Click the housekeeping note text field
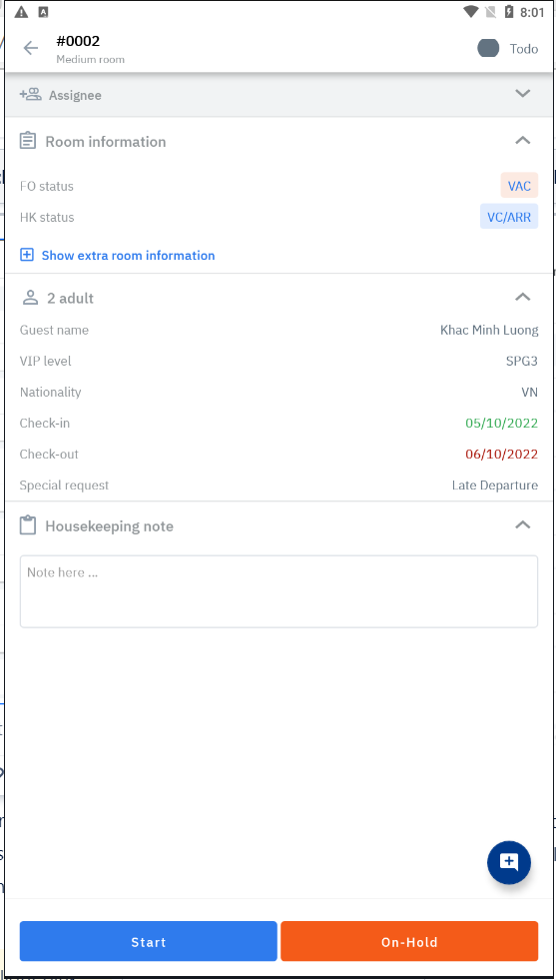Screen dimensions: 556x980 click(278, 591)
